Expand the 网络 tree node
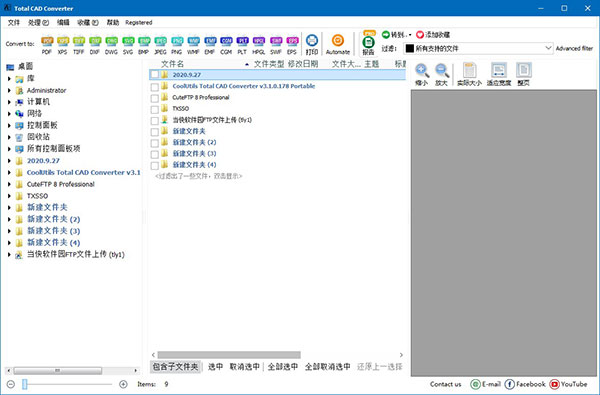This screenshot has height=395, width=600. 9,114
